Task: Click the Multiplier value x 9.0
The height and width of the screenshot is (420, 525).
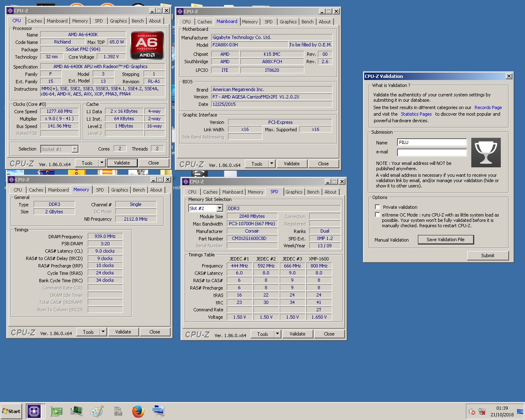Action: click(x=59, y=119)
